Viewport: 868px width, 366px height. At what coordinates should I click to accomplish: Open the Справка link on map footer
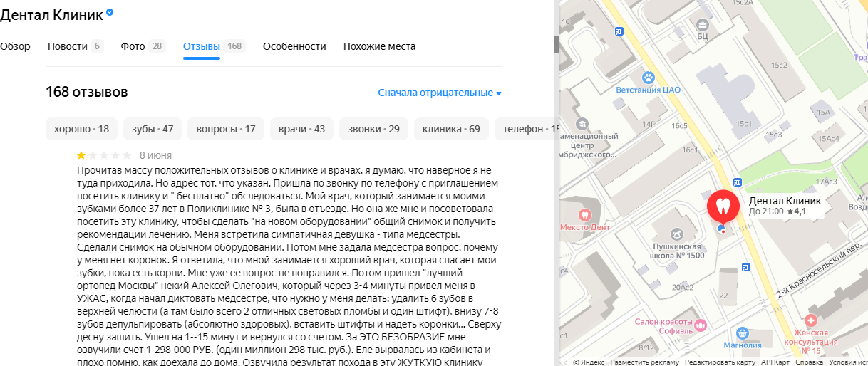pyautogui.click(x=809, y=362)
